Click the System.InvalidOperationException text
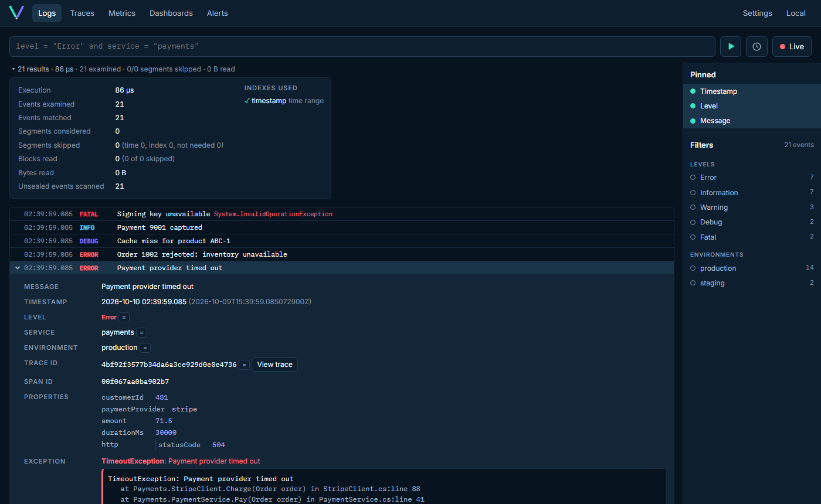Viewport: 821px width, 504px height. click(x=273, y=214)
